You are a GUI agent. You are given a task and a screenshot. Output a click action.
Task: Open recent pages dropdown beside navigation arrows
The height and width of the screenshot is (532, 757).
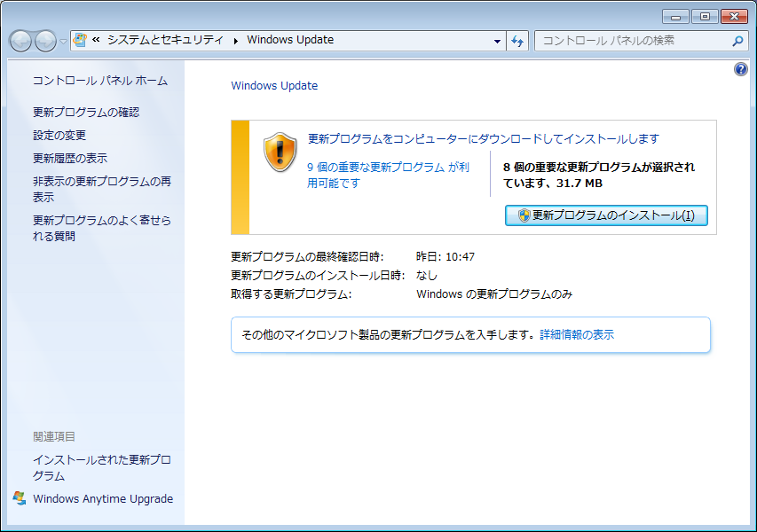(63, 42)
